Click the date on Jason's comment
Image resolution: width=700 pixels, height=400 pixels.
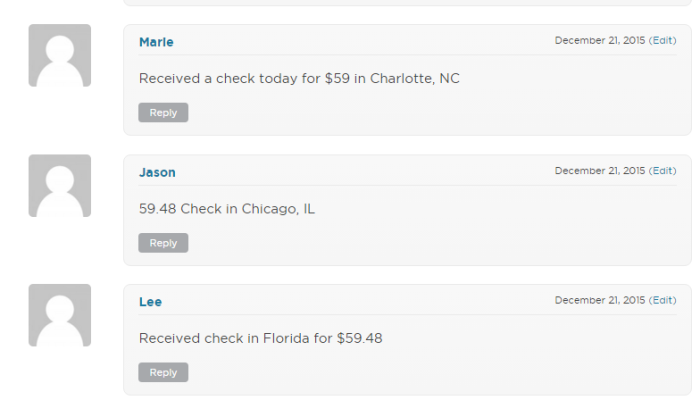pyautogui.click(x=599, y=171)
